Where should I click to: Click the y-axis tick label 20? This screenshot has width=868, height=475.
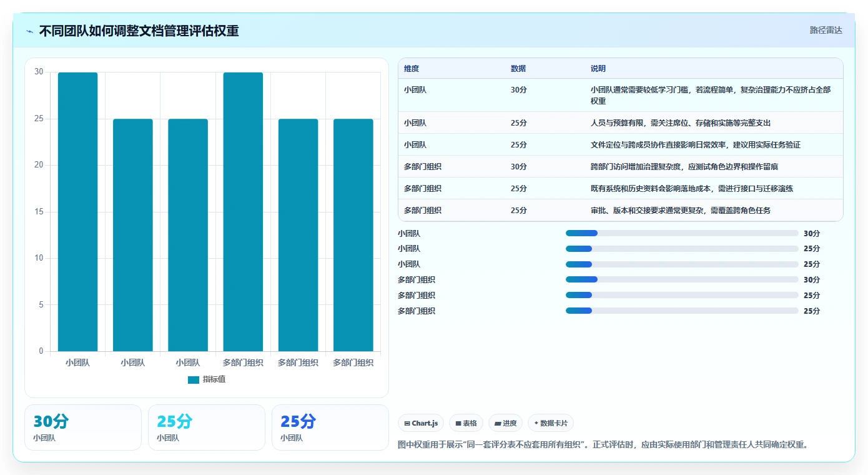[39, 165]
